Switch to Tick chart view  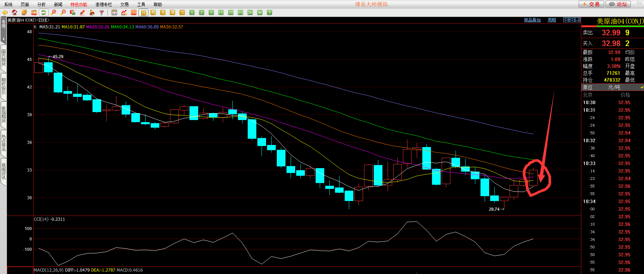(x=134, y=12)
